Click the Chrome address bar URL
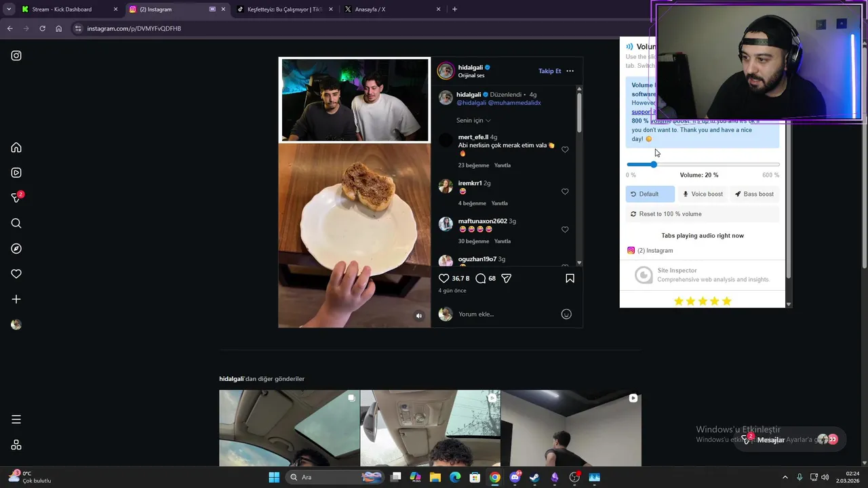The height and width of the screenshot is (488, 868). click(x=134, y=28)
